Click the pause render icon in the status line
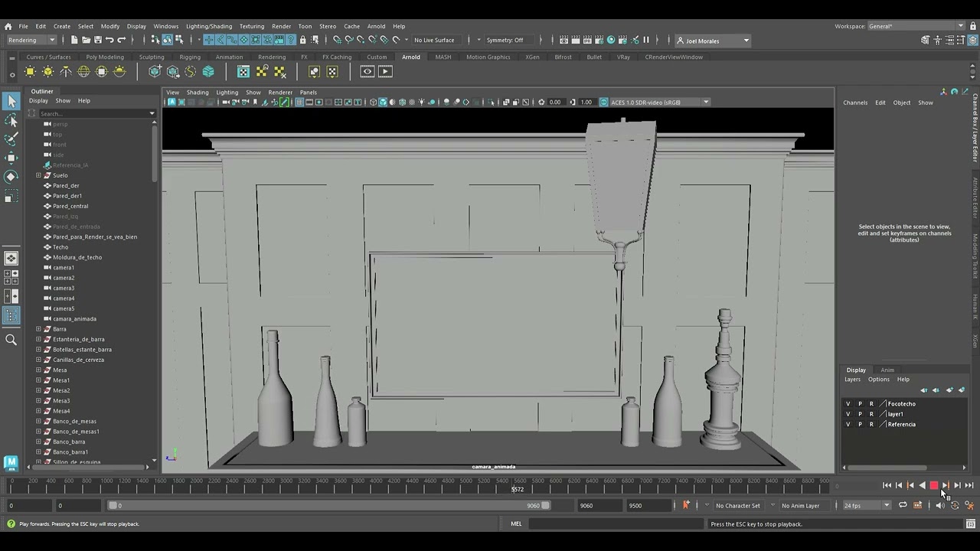This screenshot has width=980, height=551. pos(645,40)
